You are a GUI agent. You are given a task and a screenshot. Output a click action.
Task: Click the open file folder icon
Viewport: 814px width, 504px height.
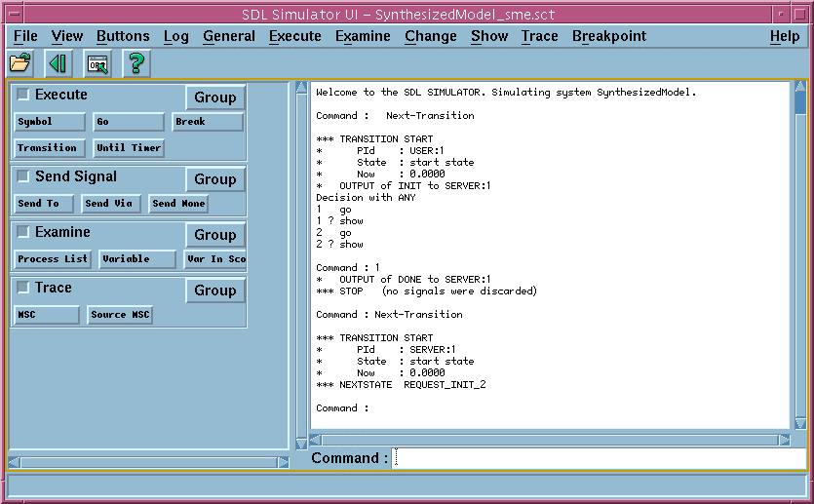20,63
